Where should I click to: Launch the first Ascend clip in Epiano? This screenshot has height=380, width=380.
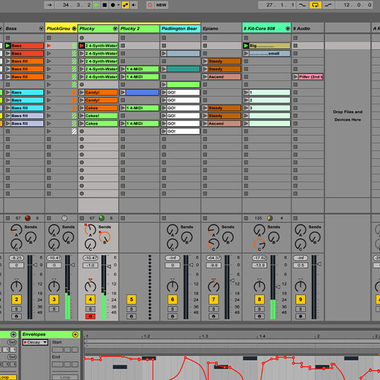click(x=205, y=77)
